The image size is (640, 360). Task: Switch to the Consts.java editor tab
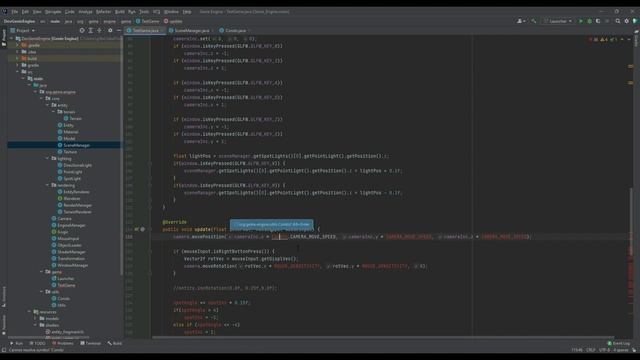[x=235, y=31]
